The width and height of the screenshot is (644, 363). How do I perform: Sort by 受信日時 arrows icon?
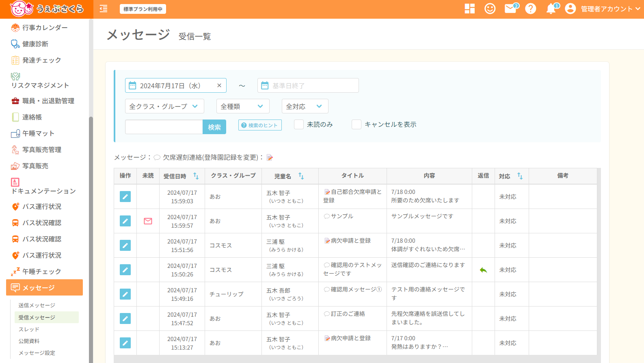click(196, 176)
